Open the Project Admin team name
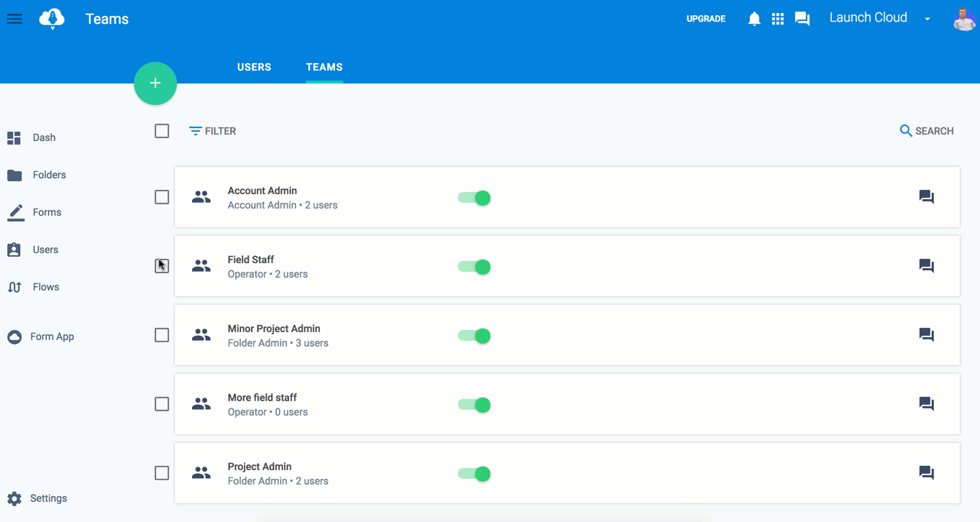The height and width of the screenshot is (522, 980). tap(260, 467)
